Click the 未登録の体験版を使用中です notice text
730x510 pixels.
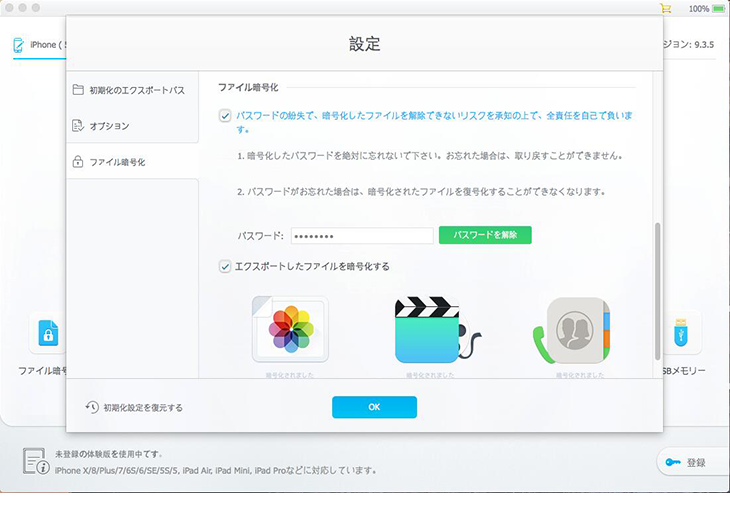pyautogui.click(x=108, y=454)
